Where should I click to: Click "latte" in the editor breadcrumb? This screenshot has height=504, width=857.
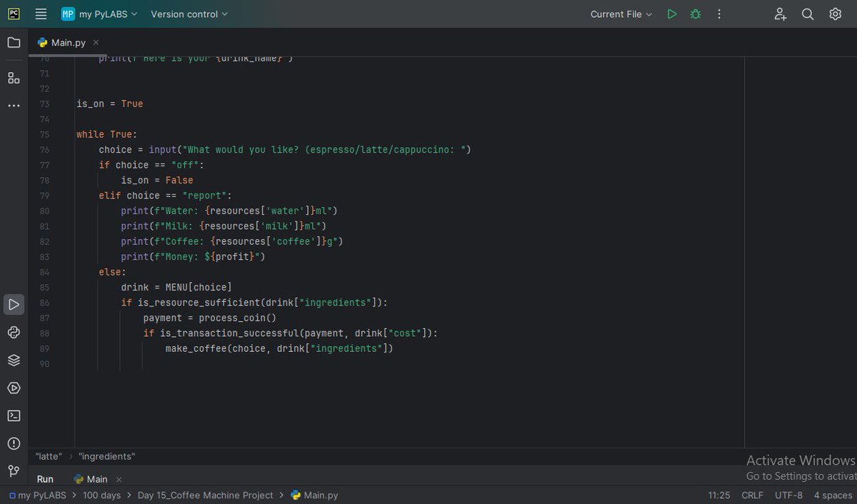click(49, 456)
